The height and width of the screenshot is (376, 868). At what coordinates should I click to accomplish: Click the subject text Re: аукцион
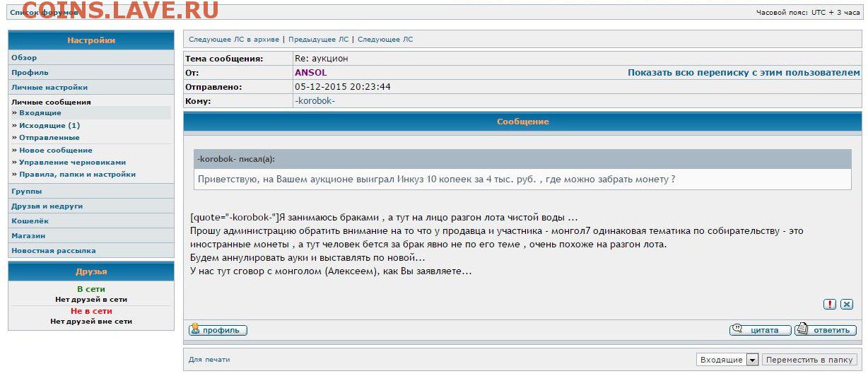322,59
